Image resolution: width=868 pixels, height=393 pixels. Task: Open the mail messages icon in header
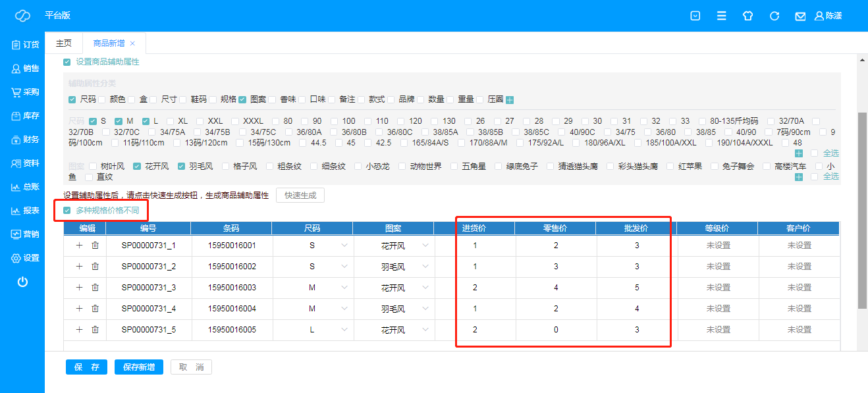click(800, 16)
